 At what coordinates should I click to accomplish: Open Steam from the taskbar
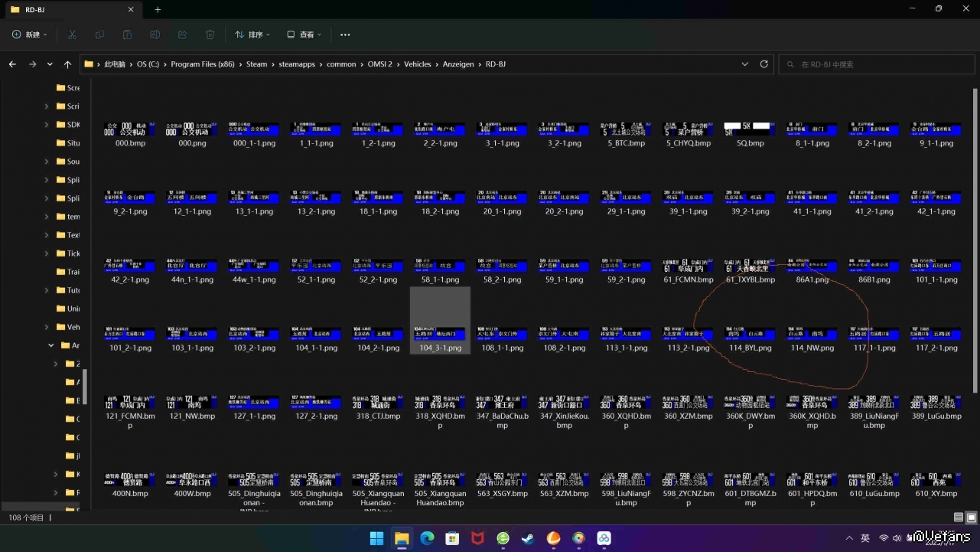click(x=528, y=538)
